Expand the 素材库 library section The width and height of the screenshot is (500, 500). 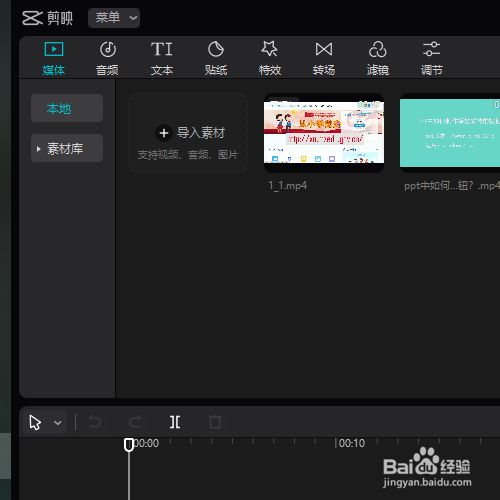tap(67, 148)
